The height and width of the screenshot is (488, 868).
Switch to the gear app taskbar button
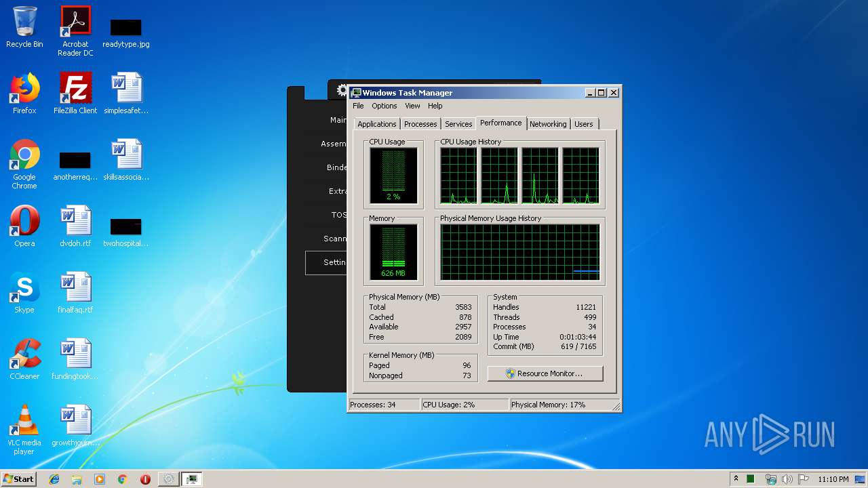pos(168,479)
